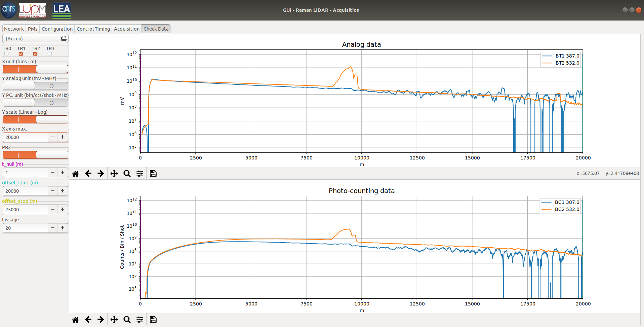Save Photo-counting figure with disk icon

pyautogui.click(x=153, y=320)
